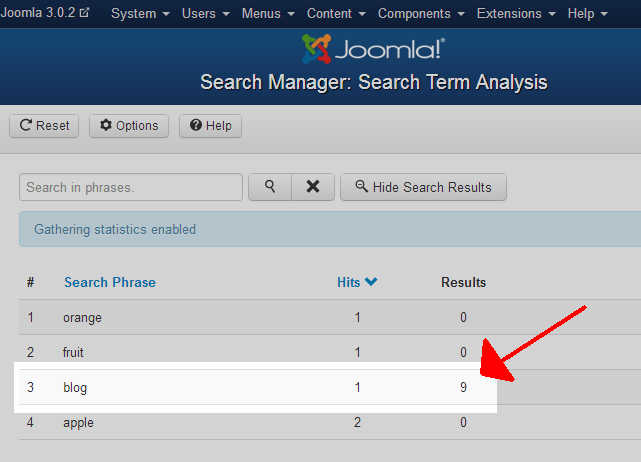641x462 pixels.
Task: Sort by the Search Phrase column
Action: pos(110,282)
